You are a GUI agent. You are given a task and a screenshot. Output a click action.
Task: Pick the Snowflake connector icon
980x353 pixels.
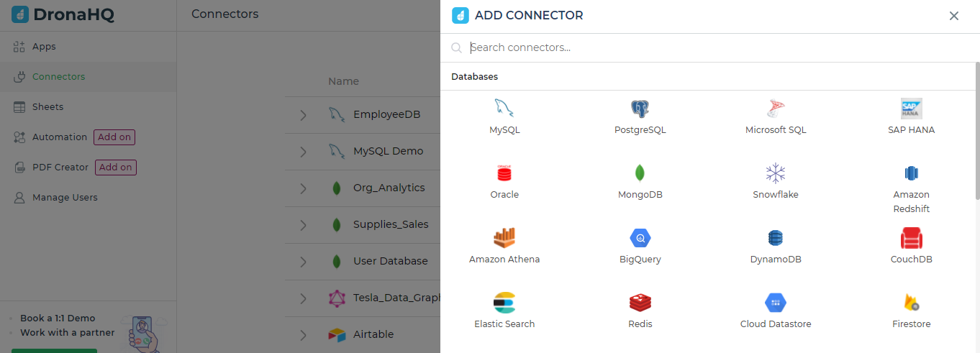775,173
